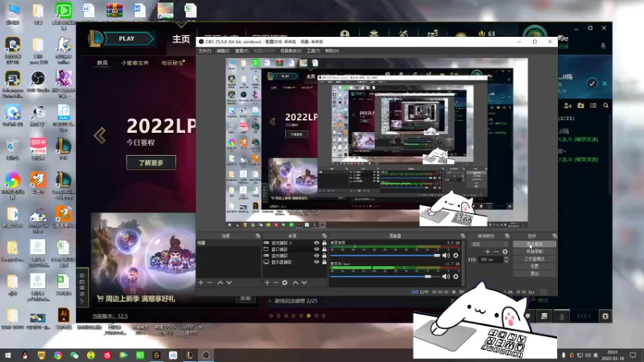Screen dimensions: 644x362
Task: Mute the 麦克风/Aux channel speaker icon
Action: (446, 277)
